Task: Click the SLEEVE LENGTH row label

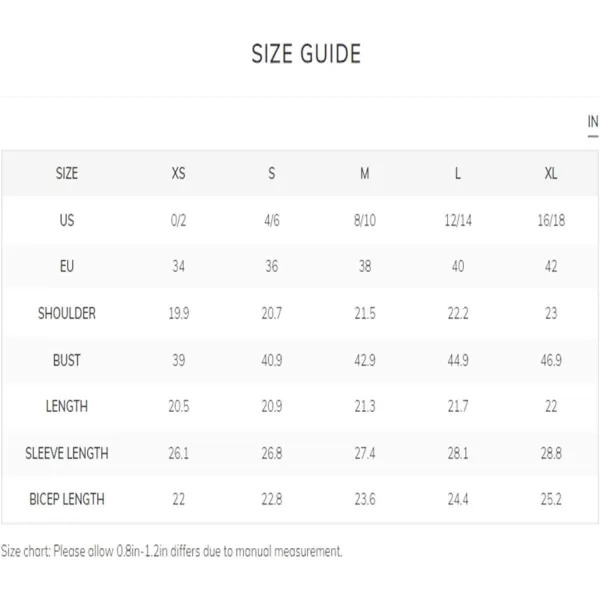Action: coord(67,453)
